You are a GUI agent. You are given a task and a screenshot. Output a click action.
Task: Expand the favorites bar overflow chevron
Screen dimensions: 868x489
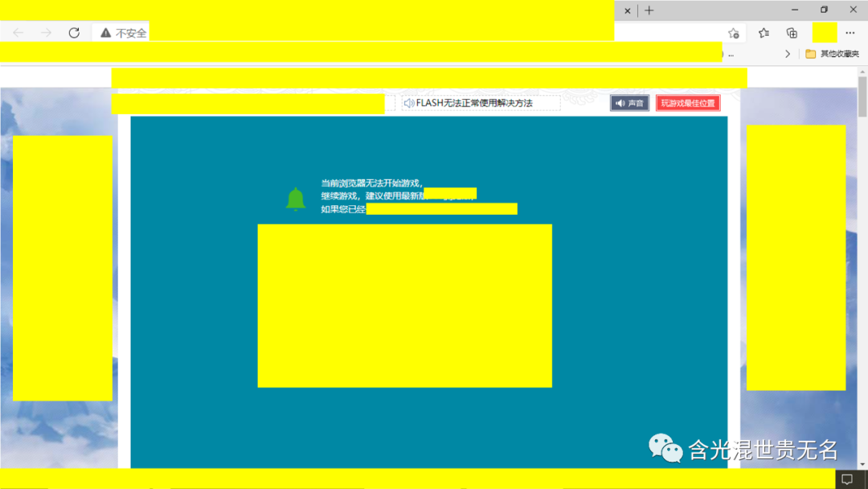click(788, 54)
